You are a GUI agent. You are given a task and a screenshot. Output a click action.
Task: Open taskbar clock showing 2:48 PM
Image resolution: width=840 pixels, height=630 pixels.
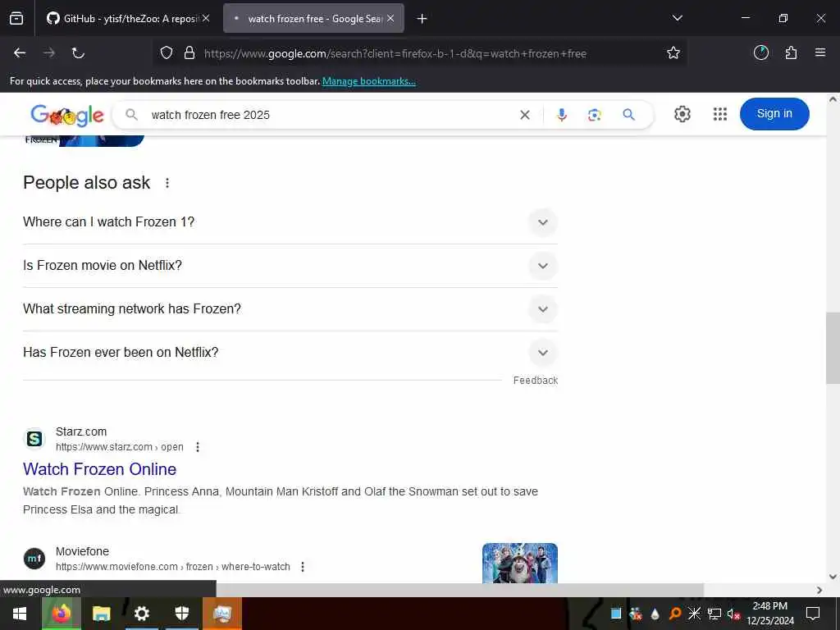[x=769, y=614]
